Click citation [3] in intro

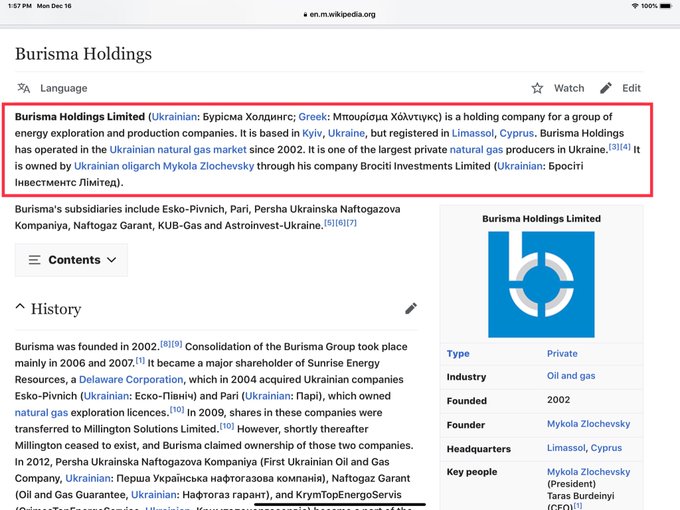(x=614, y=147)
